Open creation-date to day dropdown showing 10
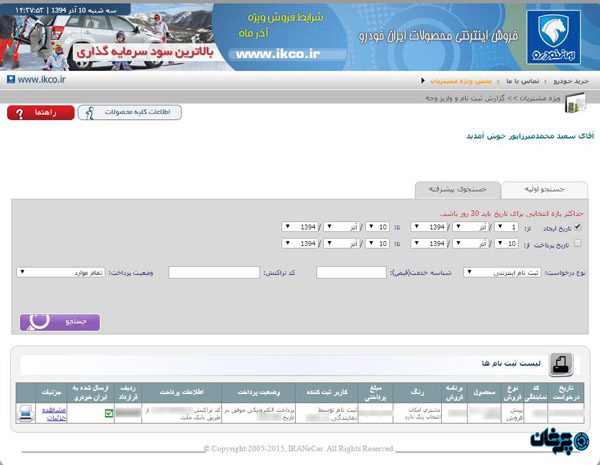600x465 pixels. [x=377, y=227]
